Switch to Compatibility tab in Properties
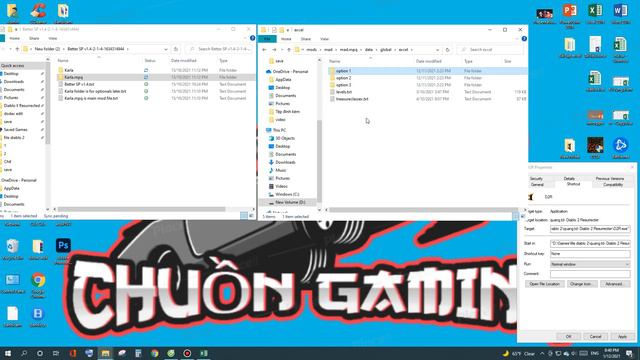The image size is (640, 360). 613,184
